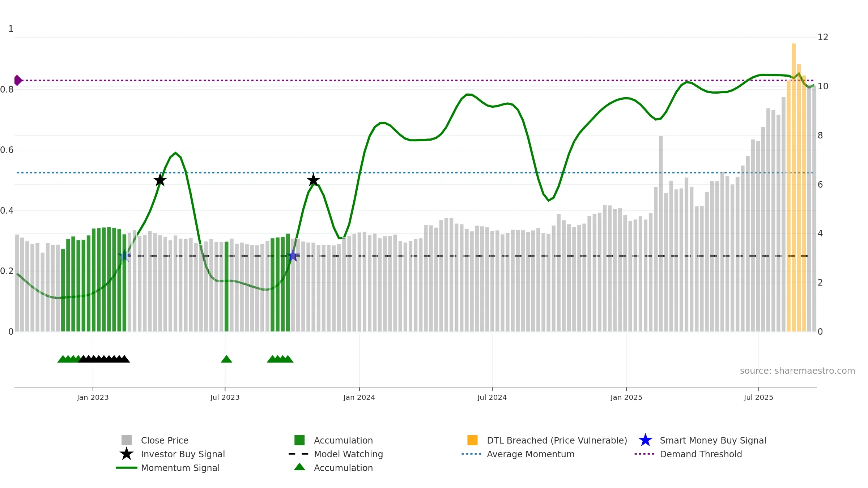Viewport: 868px width, 488px height.
Task: Click the Demand Threshold purple dotted legend icon
Action: (x=644, y=454)
